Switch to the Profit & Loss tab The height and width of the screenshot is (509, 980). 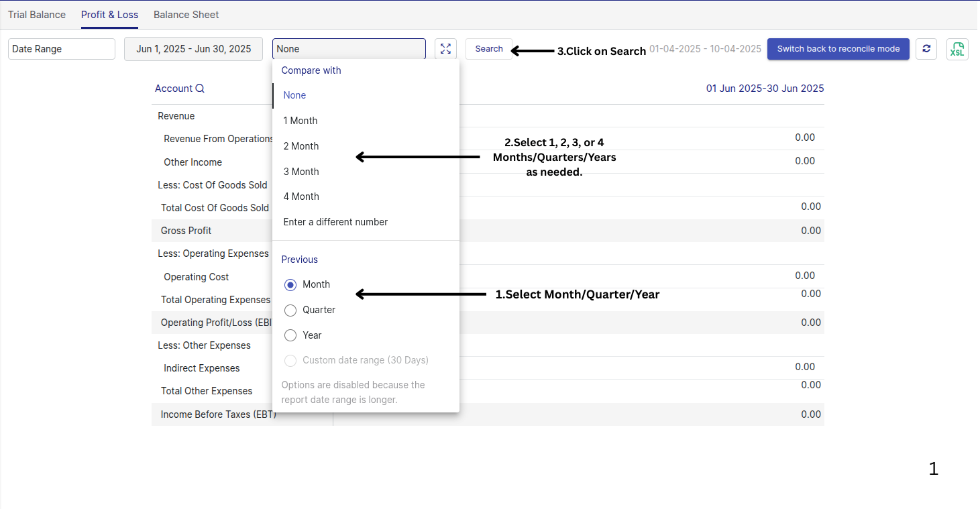coord(109,15)
